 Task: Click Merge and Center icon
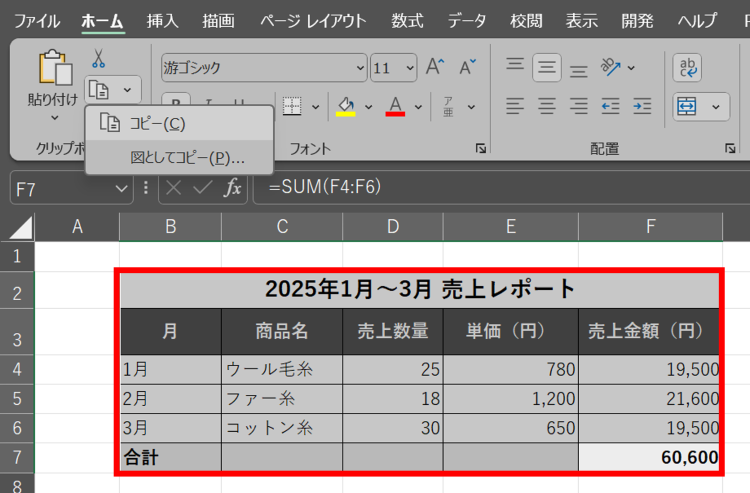(x=687, y=106)
